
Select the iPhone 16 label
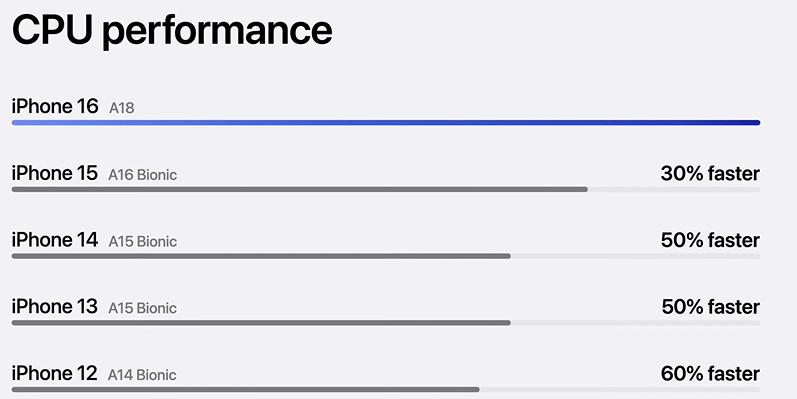(x=55, y=106)
